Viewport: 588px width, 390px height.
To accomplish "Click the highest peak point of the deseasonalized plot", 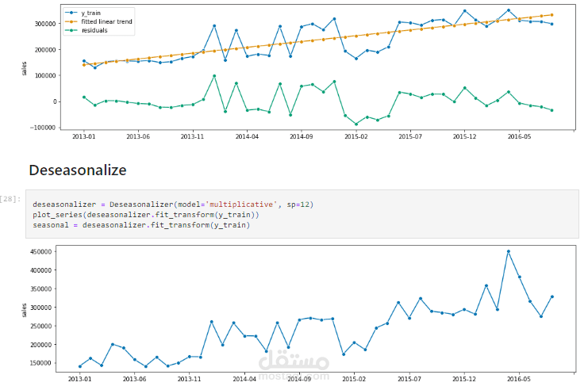I will tap(509, 251).
